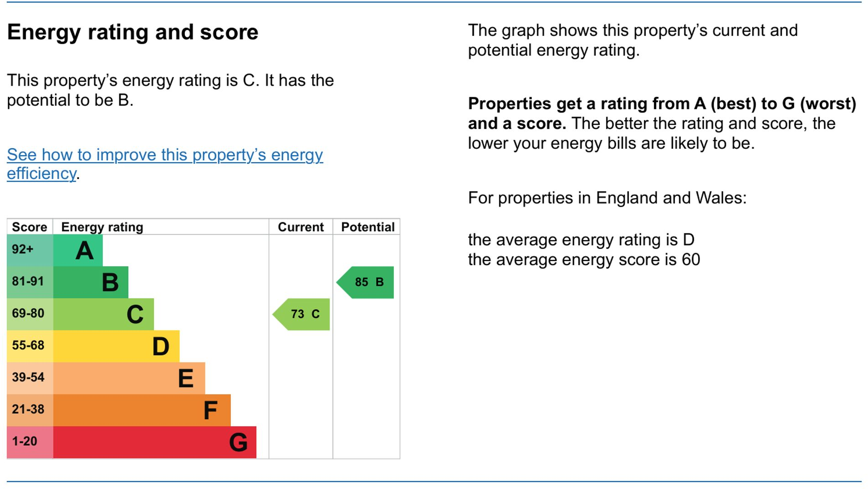Click the 55-68 score cell
The width and height of the screenshot is (868, 489).
(x=30, y=346)
